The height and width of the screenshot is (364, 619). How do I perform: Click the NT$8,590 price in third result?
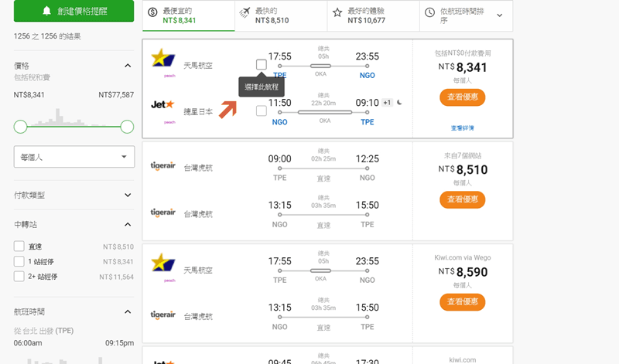coord(463,272)
